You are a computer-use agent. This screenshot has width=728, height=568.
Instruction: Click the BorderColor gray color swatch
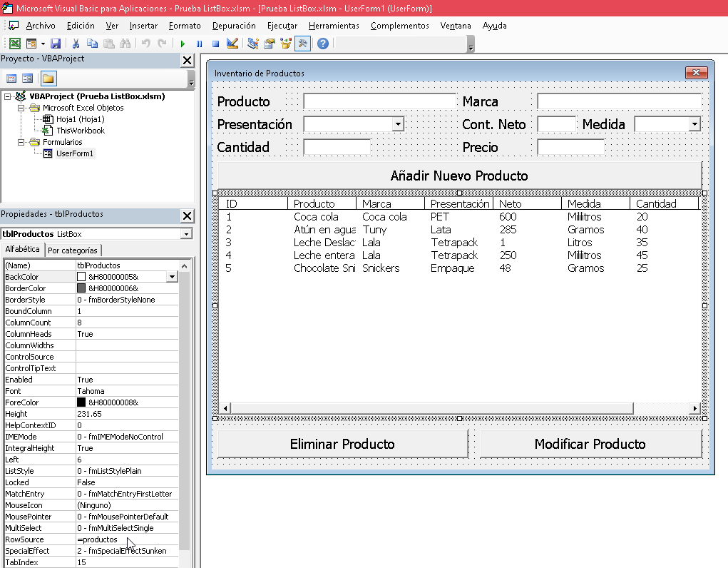coord(81,288)
